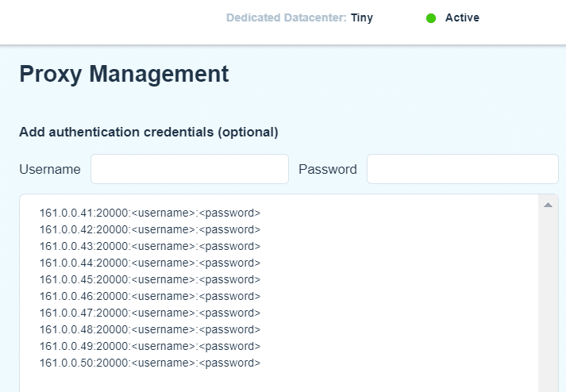This screenshot has width=566, height=392.
Task: Select the proxy line 161.0.0.45:20000
Action: point(150,279)
